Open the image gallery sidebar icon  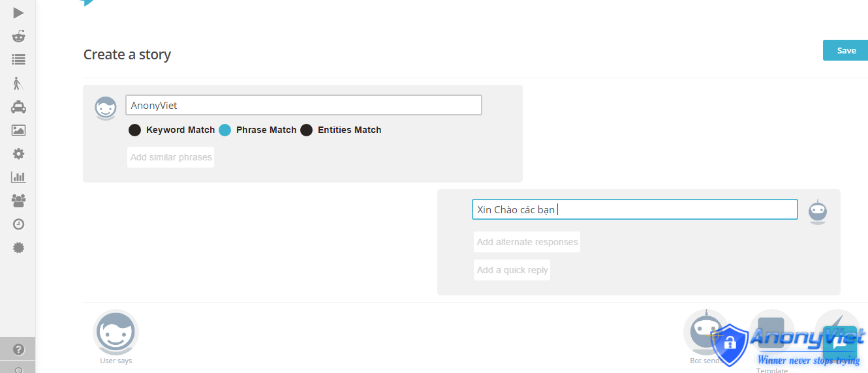point(18,130)
